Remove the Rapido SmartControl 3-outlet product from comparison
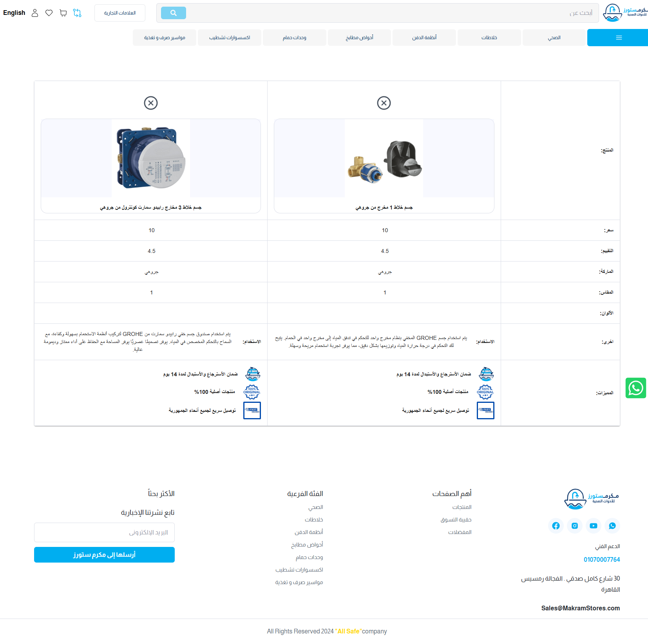Image resolution: width=648 pixels, height=644 pixels. pyautogui.click(x=151, y=103)
